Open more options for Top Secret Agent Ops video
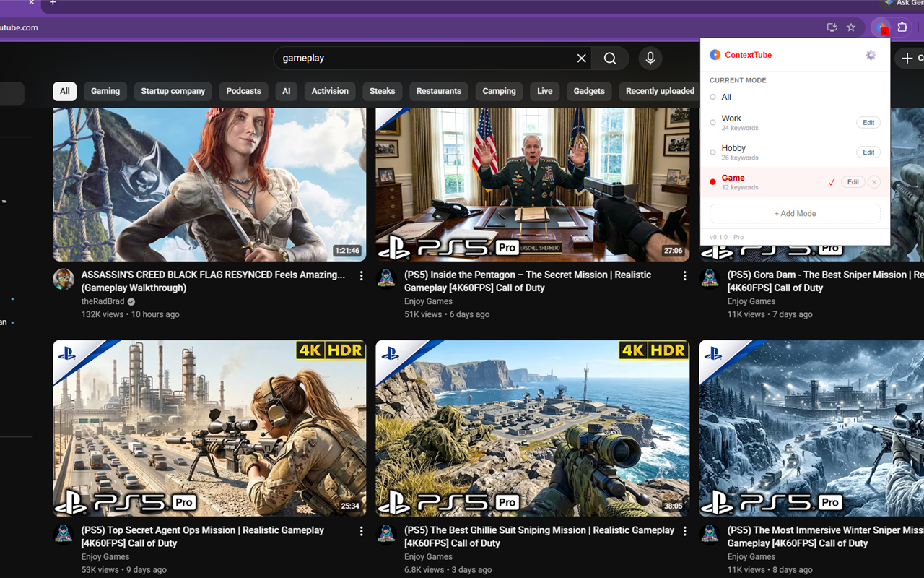 (362, 531)
